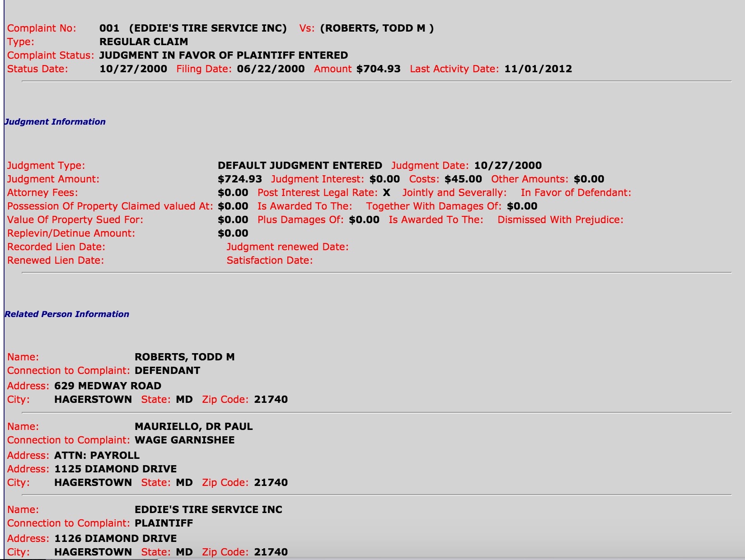Click the Judgment Interest $0.00 value
The width and height of the screenshot is (745, 560).
[384, 179]
